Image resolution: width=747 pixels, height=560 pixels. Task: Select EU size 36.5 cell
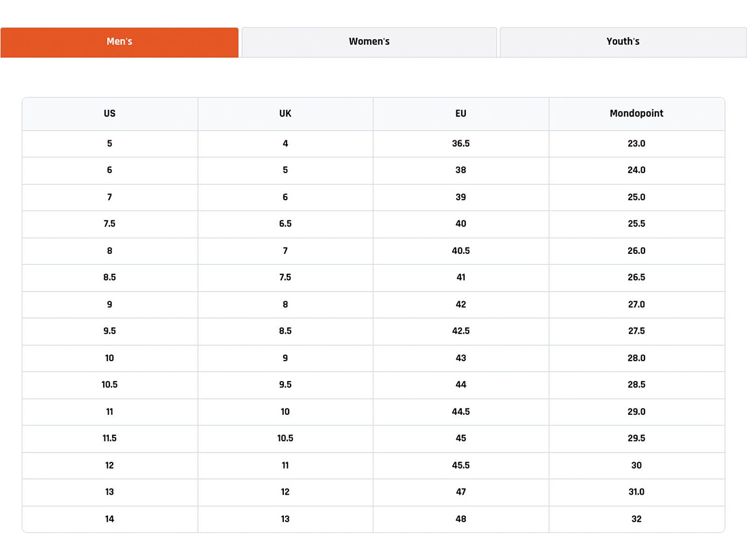pos(461,143)
